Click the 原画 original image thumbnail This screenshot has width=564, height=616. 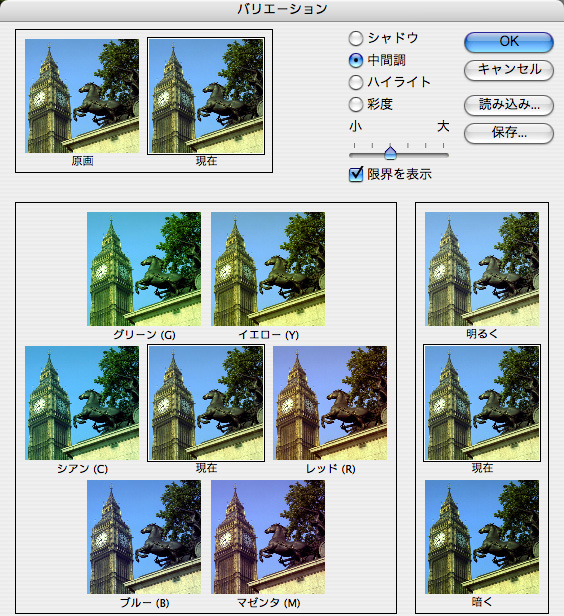[82, 96]
